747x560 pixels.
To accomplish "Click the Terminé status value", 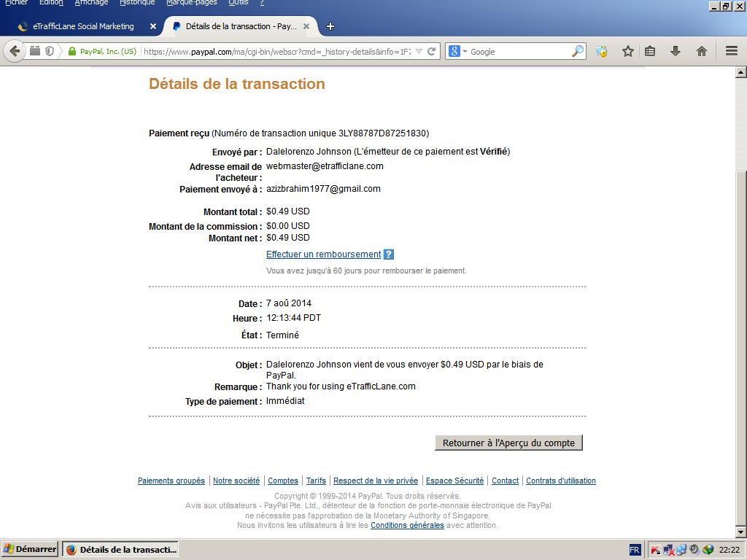I will point(282,335).
